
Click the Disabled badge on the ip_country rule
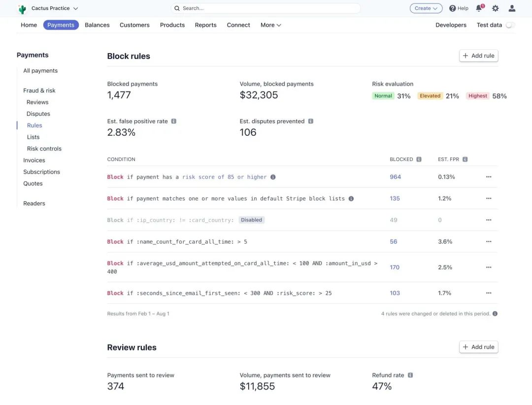(251, 219)
